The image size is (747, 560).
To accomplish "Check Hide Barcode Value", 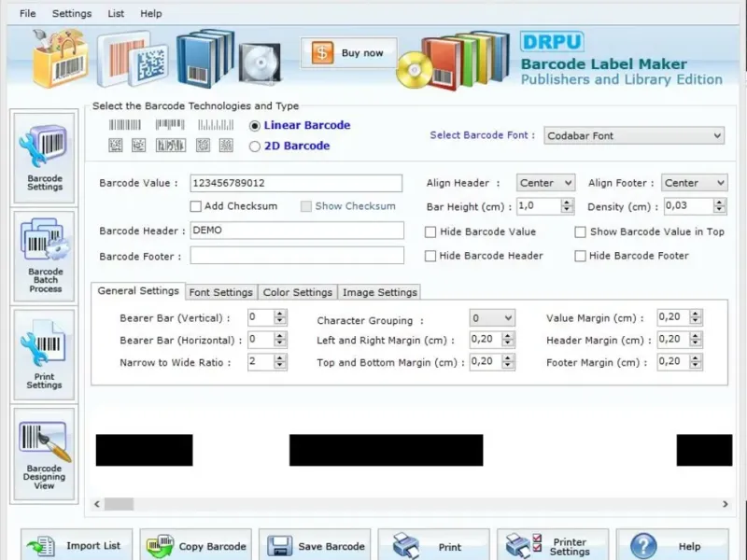I will tap(430, 231).
